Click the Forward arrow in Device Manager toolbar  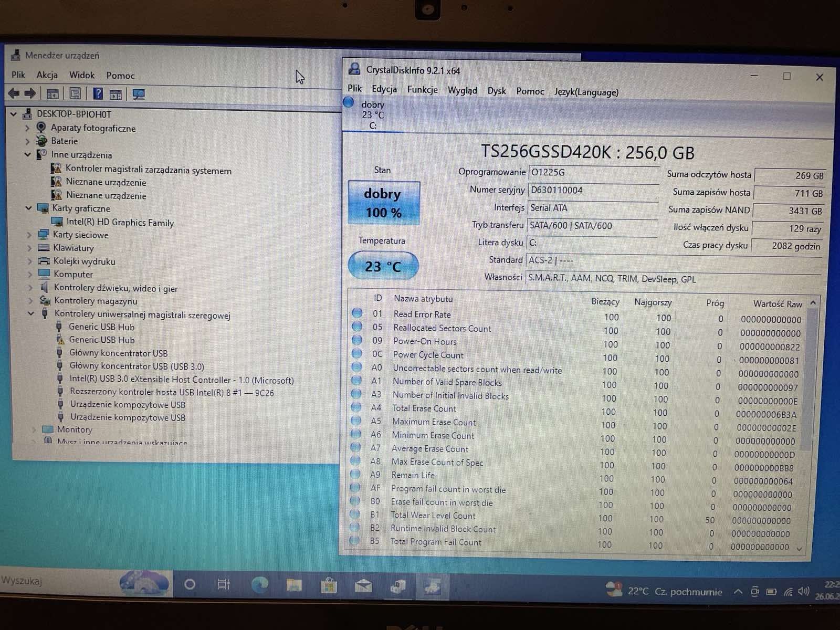[x=30, y=93]
